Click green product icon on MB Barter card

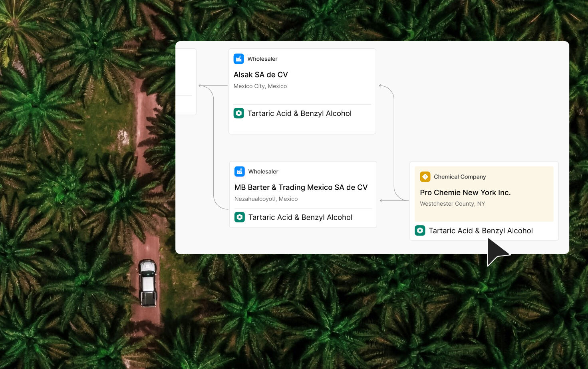click(x=240, y=217)
